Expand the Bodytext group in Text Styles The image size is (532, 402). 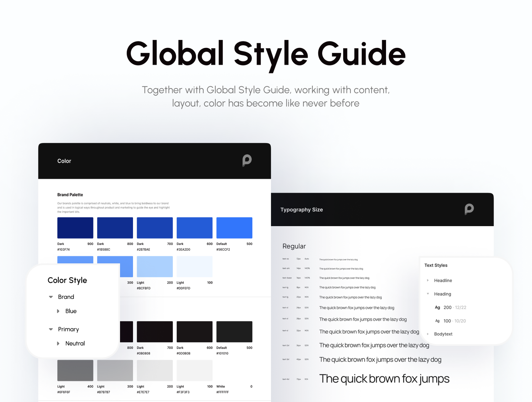click(x=428, y=334)
